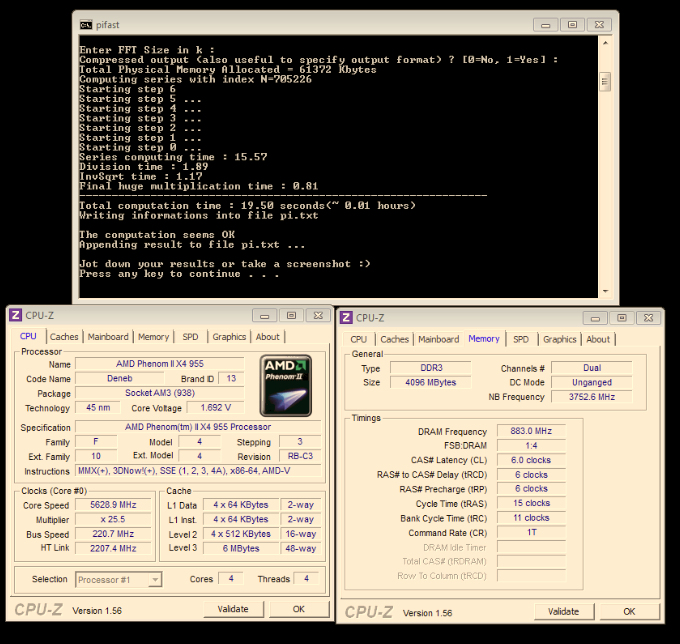The width and height of the screenshot is (680, 644).
Task: Click the Technology value 45 nm
Action: click(x=97, y=408)
